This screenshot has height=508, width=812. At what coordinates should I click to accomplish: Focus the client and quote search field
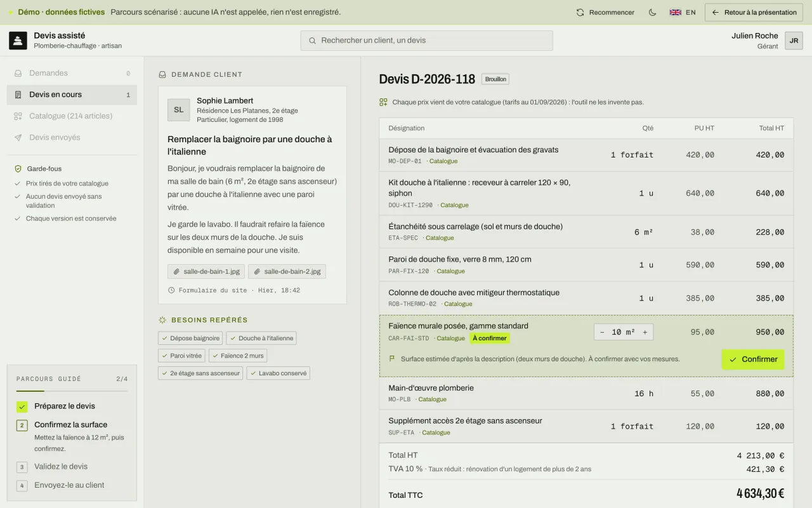[426, 40]
